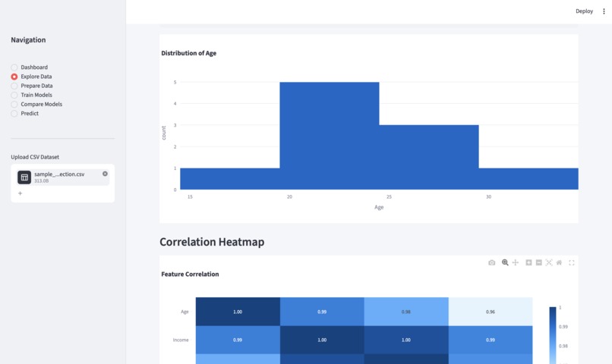Download the heatmap plot as PNG (camera icon)
This screenshot has height=364, width=612.
click(492, 262)
